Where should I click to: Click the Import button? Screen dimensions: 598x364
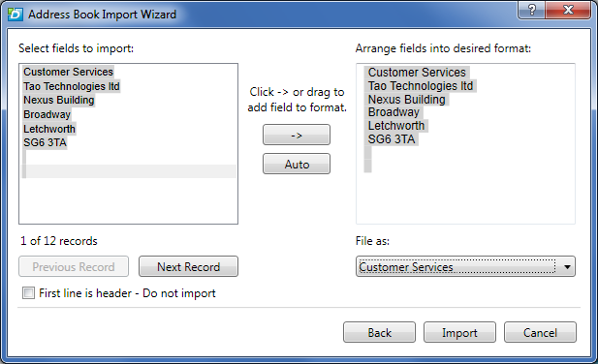coord(459,332)
